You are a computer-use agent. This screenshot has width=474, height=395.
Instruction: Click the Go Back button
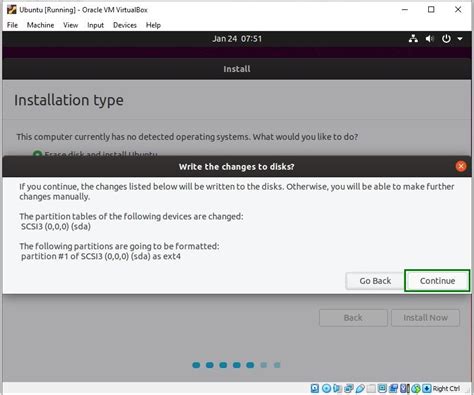(x=375, y=281)
